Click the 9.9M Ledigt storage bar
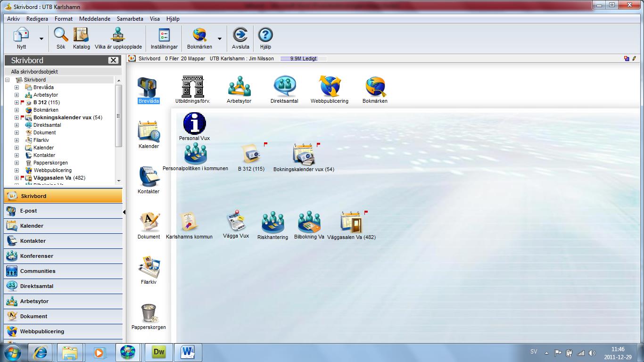644x362 pixels. point(303,58)
